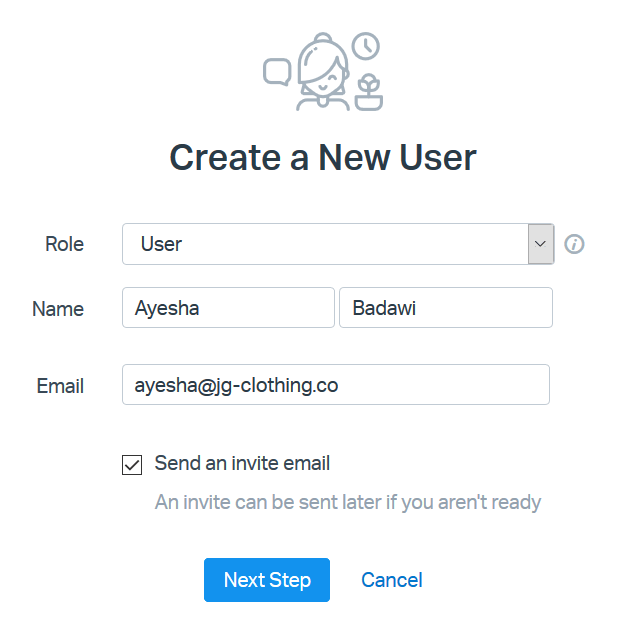Click the potted plant icon in illustration
Image resolution: width=638 pixels, height=631 pixels.
click(x=369, y=92)
